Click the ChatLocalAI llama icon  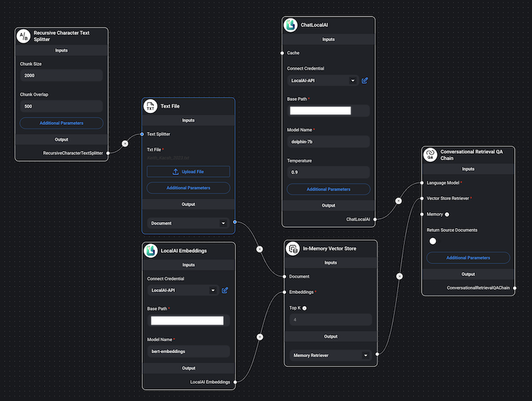point(291,25)
